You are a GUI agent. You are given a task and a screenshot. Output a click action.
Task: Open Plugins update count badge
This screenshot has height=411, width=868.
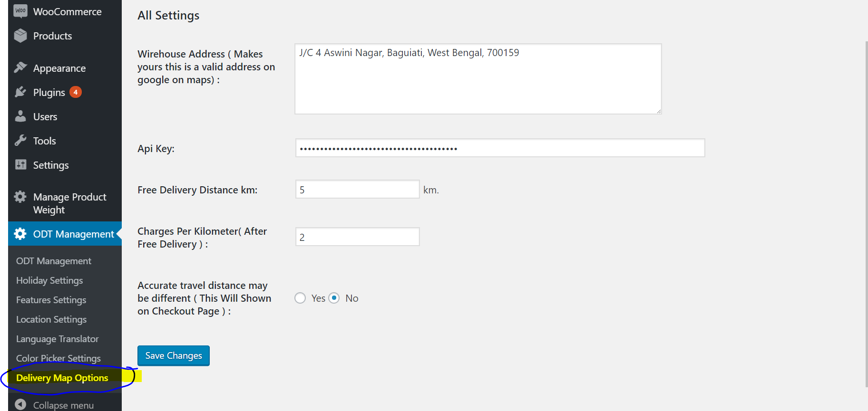pos(76,92)
